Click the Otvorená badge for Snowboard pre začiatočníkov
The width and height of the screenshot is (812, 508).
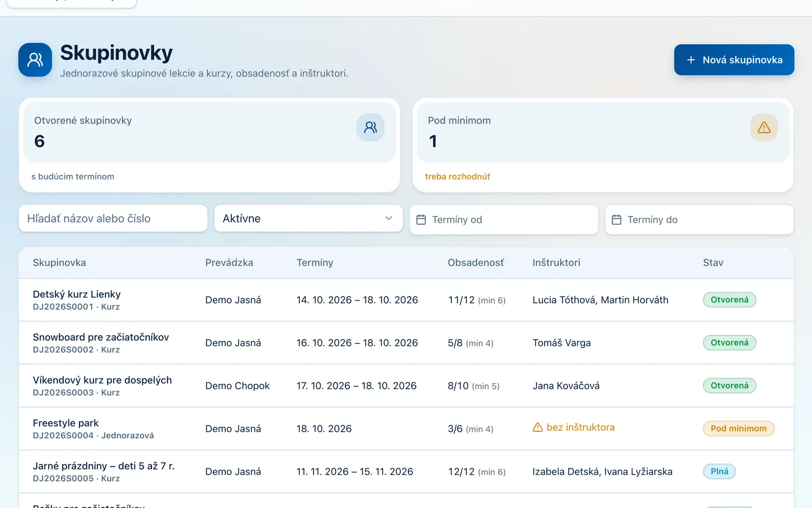[x=730, y=343]
